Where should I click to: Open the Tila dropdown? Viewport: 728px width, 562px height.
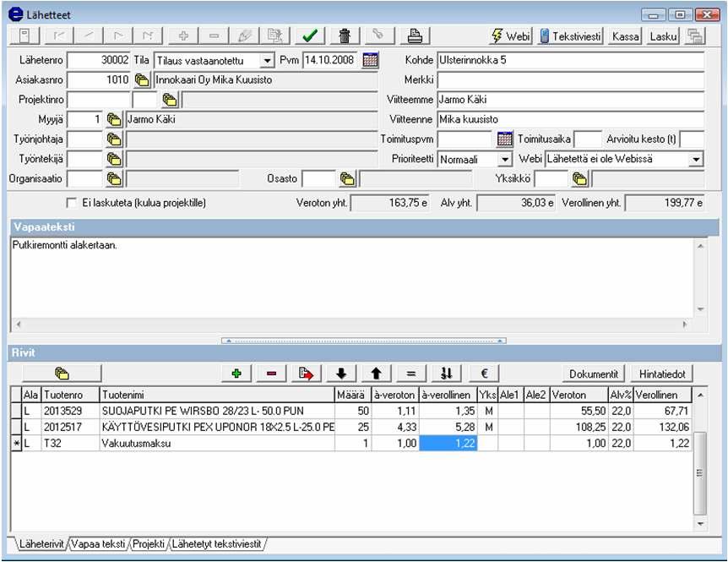[267, 61]
